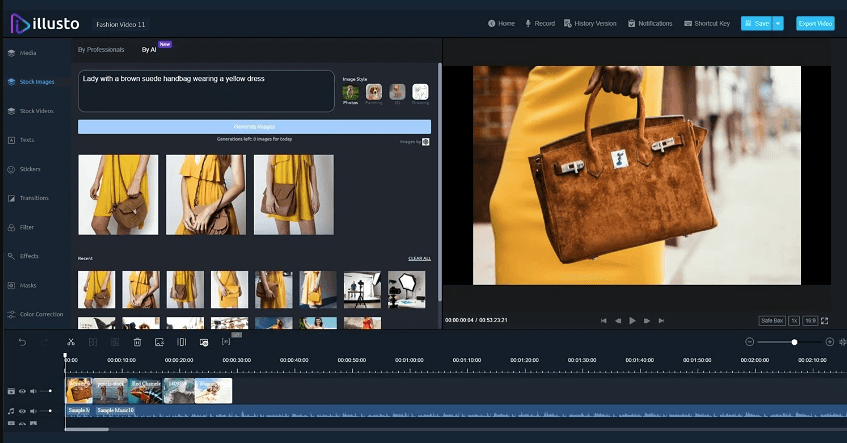Open timeline settings gear icon
Screen dimensions: 847x443
point(843,342)
